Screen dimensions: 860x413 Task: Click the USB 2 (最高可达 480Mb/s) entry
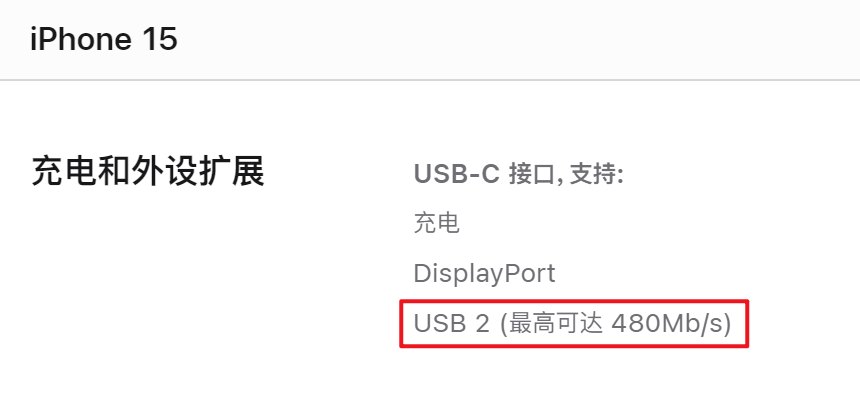[573, 324]
